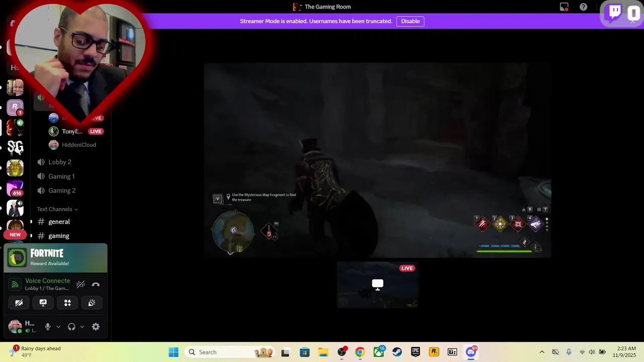The image size is (644, 362).
Task: Open the bald bearded man server icon
Action: pos(15,87)
